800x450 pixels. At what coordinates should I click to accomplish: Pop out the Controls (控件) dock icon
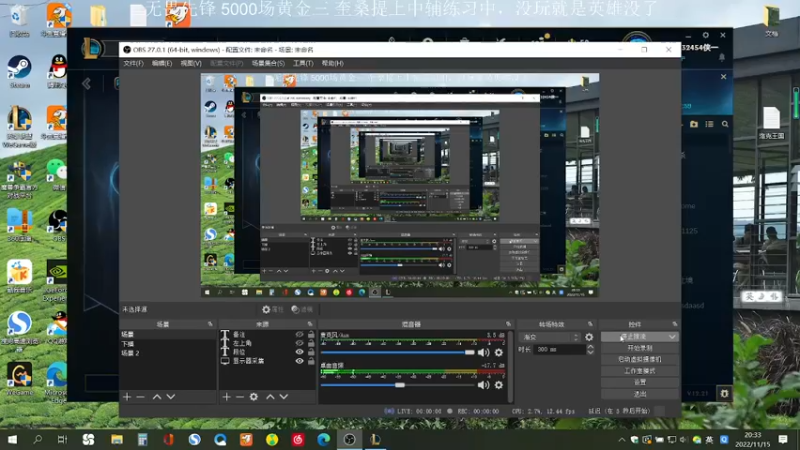[674, 324]
